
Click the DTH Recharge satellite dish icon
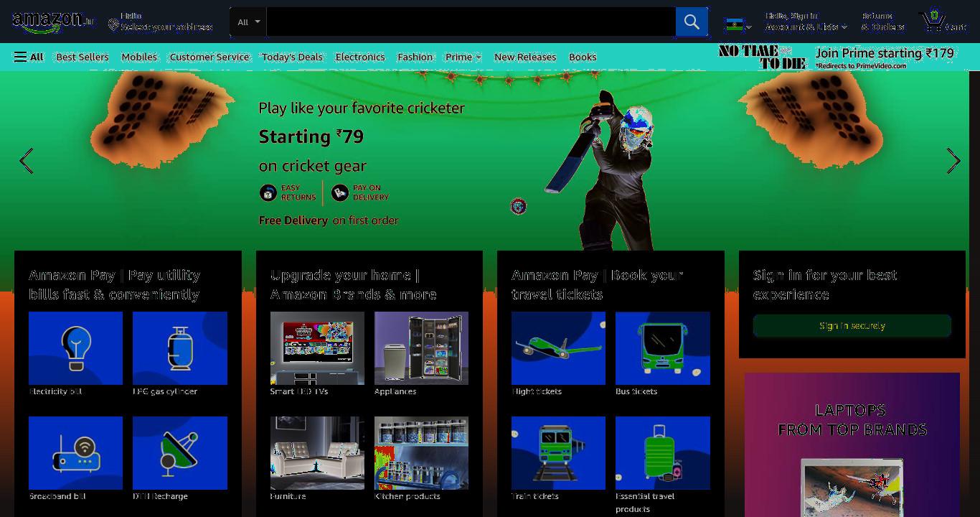coord(180,453)
